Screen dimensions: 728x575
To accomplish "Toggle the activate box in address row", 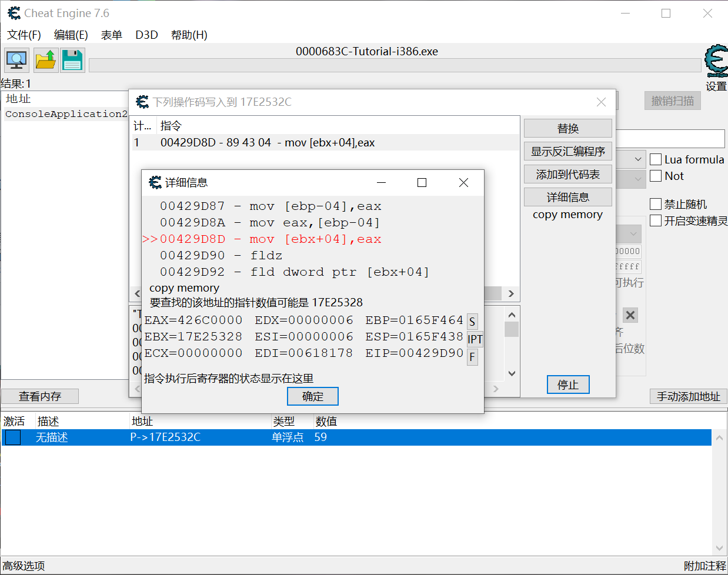I will coord(13,437).
